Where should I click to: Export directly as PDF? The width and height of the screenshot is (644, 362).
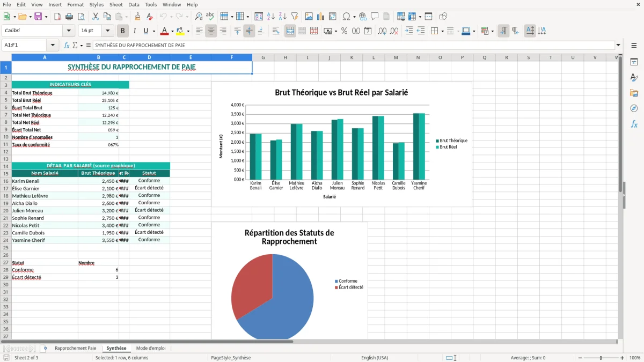[57, 17]
